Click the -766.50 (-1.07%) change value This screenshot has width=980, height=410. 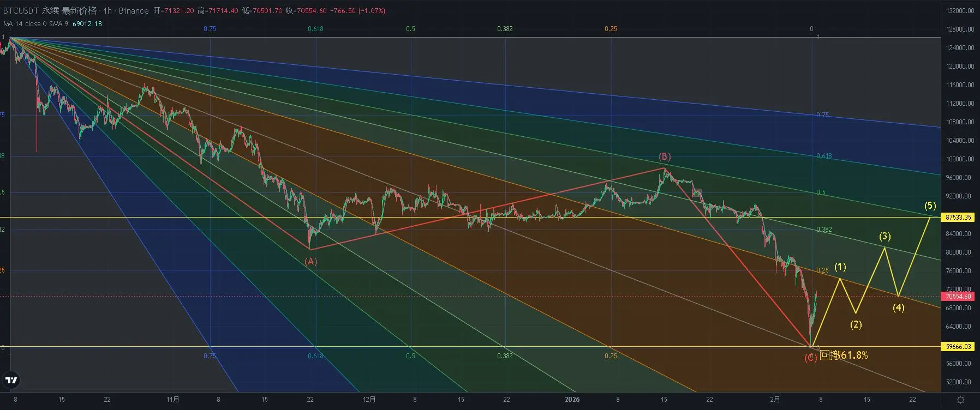(358, 11)
